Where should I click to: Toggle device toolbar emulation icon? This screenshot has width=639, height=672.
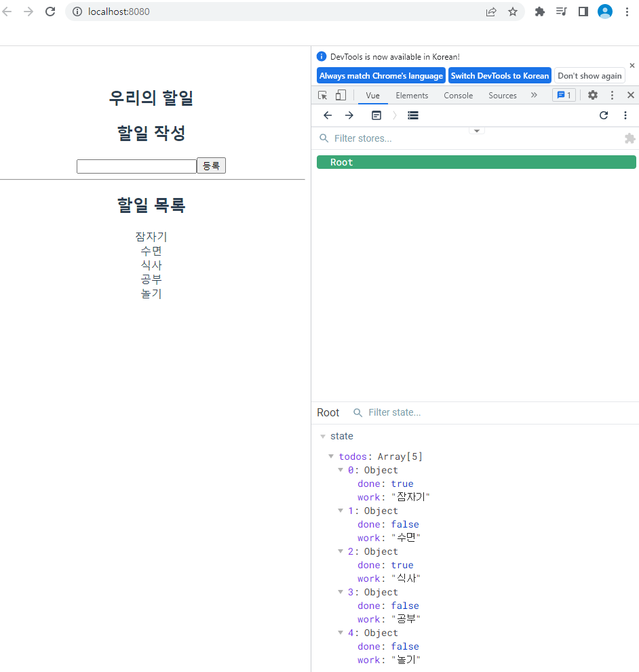pos(341,95)
